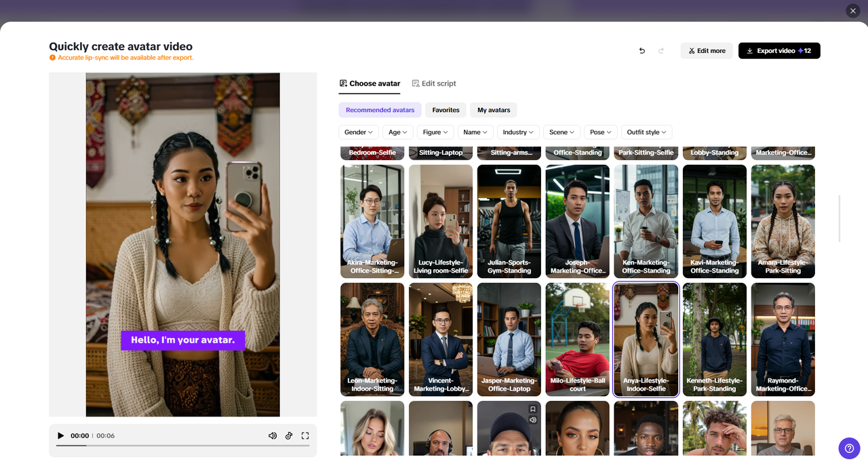Expand the Figure dropdown

point(435,132)
